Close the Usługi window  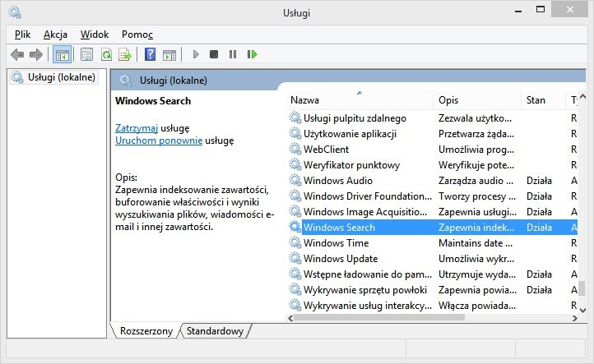click(570, 10)
